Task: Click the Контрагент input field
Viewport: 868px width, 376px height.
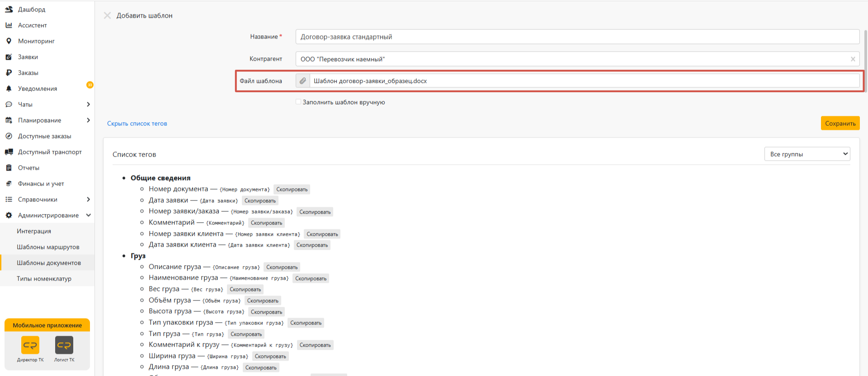Action: 577,59
